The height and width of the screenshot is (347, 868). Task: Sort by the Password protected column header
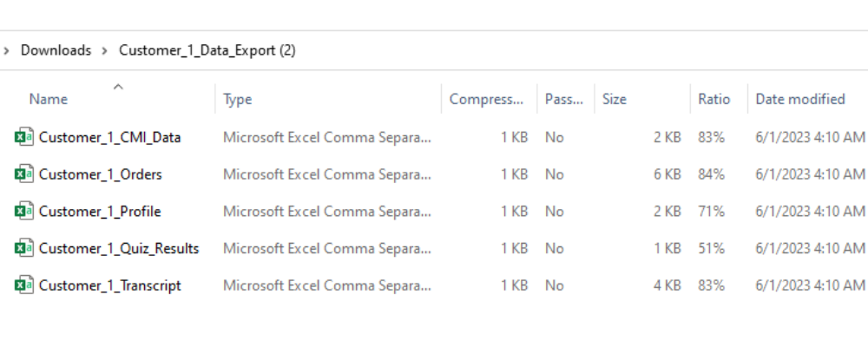click(x=563, y=99)
